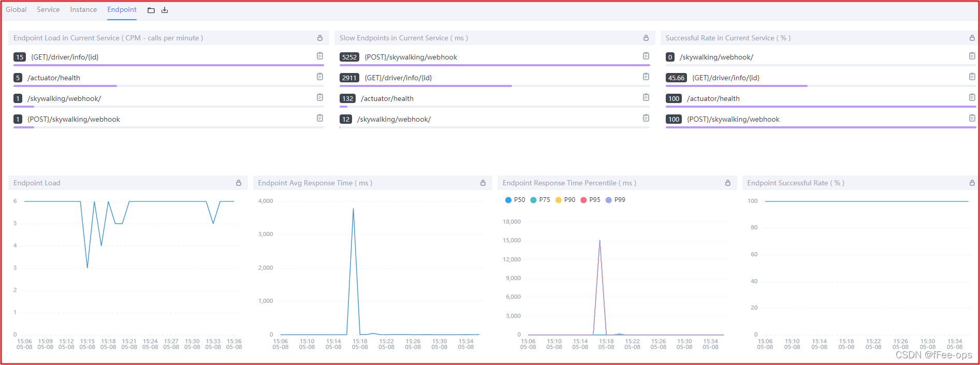Copy /skywalking/webhook/ in Slow Endpoints list
The width and height of the screenshot is (980, 365).
point(646,118)
